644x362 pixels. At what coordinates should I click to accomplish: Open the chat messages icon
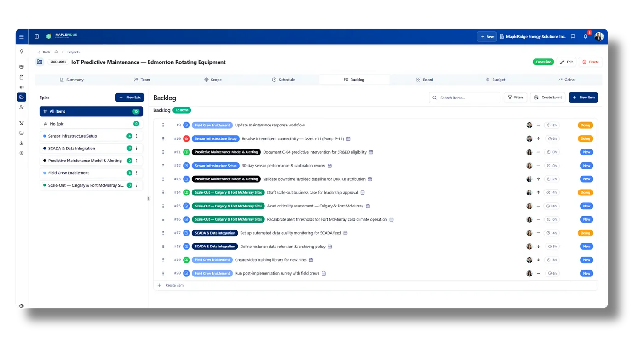[573, 37]
